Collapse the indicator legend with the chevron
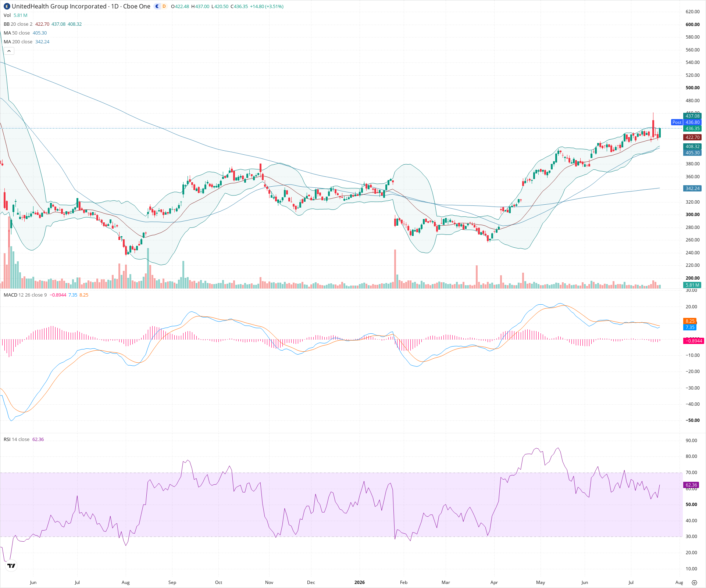 (9, 51)
